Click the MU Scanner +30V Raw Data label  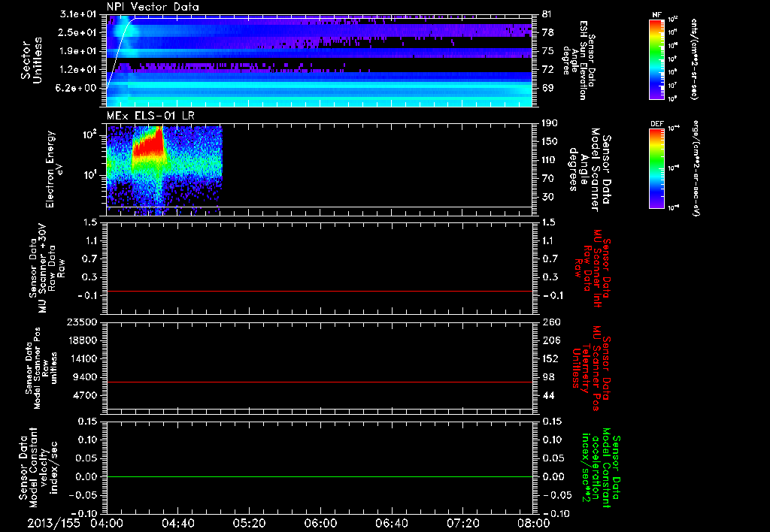point(47,268)
